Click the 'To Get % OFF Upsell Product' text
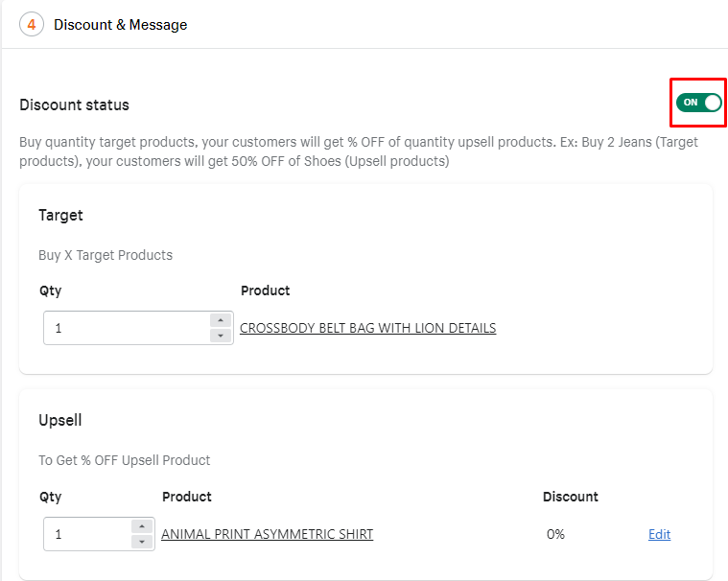The height and width of the screenshot is (581, 728). tap(125, 460)
